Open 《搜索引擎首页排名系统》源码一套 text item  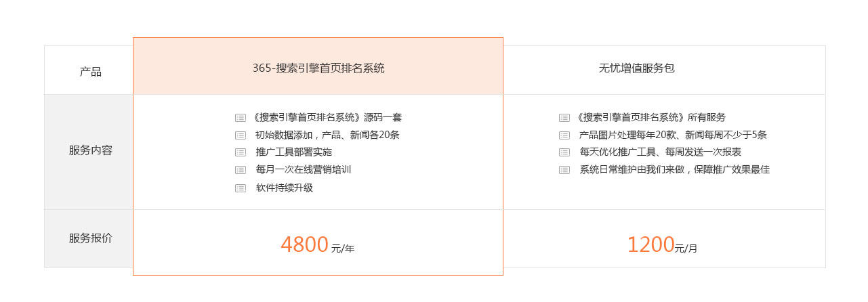point(325,118)
